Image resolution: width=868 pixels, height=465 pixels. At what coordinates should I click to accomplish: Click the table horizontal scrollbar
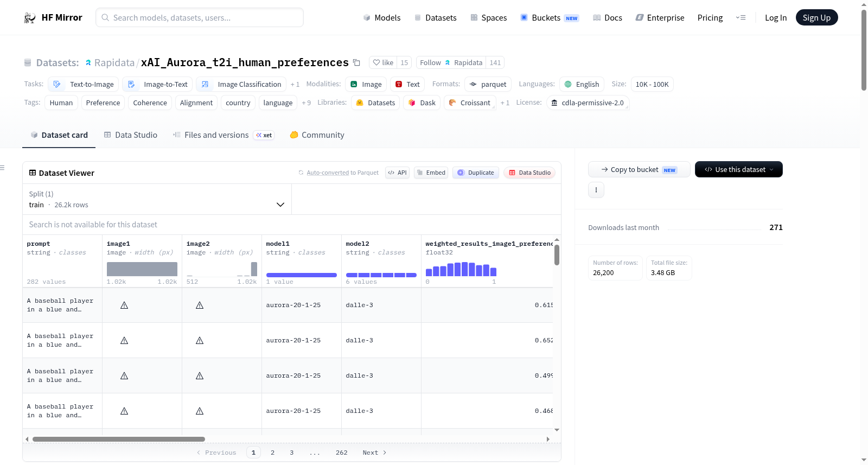pos(119,439)
